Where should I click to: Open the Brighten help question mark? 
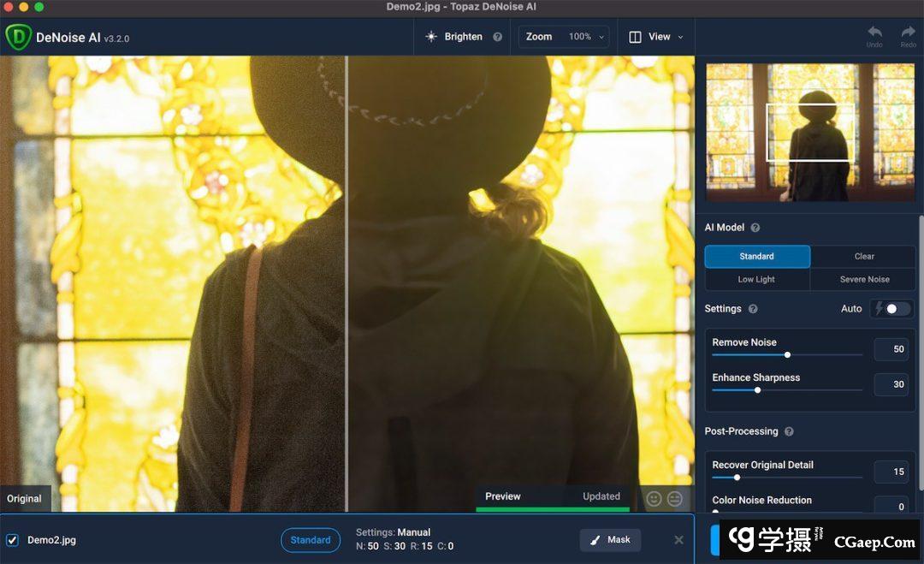(x=498, y=37)
